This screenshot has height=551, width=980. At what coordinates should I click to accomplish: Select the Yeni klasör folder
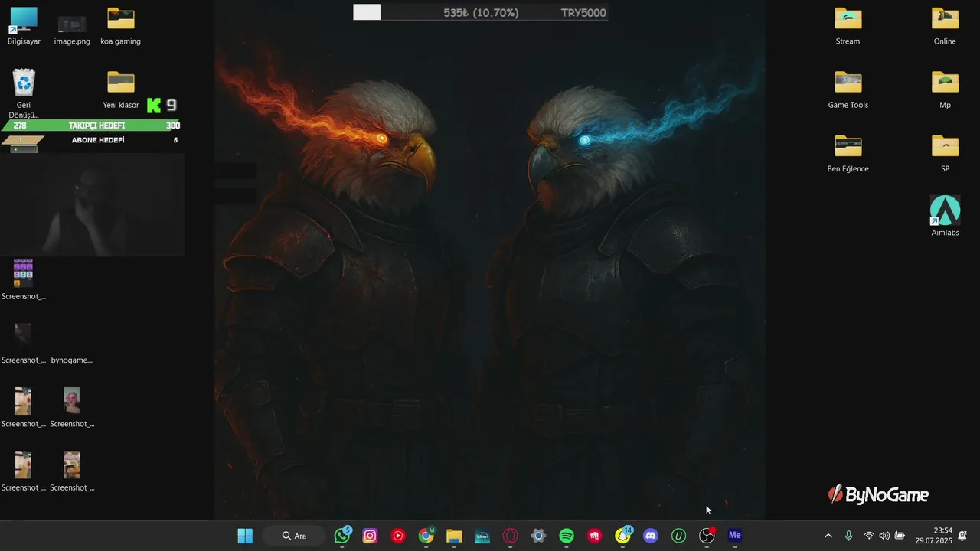click(120, 90)
